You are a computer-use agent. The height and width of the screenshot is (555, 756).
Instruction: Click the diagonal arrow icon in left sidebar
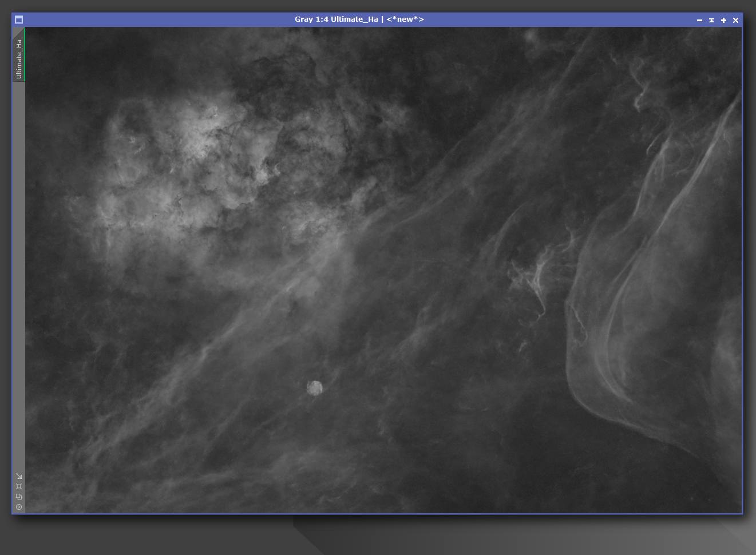[19, 476]
